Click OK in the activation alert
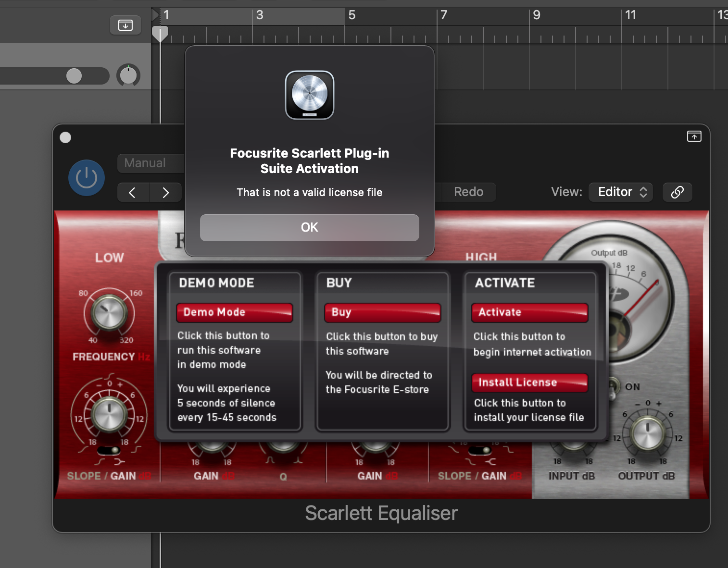The image size is (728, 568). pos(310,227)
